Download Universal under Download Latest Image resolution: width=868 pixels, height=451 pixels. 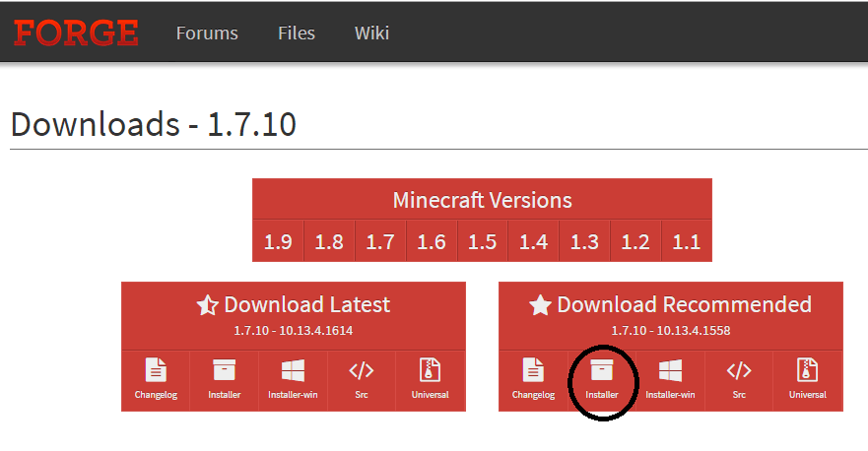coord(431,380)
